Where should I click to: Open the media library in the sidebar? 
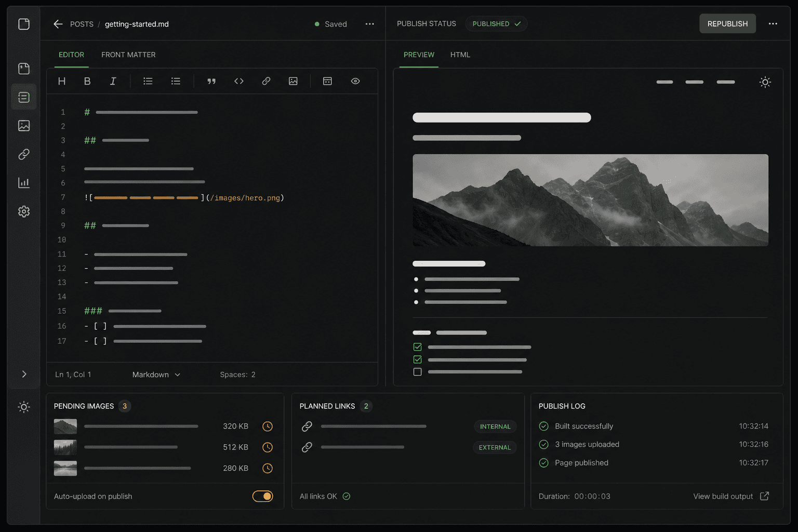tap(24, 126)
